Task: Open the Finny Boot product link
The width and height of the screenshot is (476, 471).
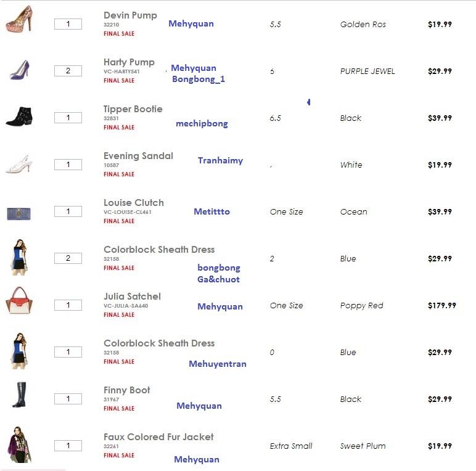Action: click(126, 390)
